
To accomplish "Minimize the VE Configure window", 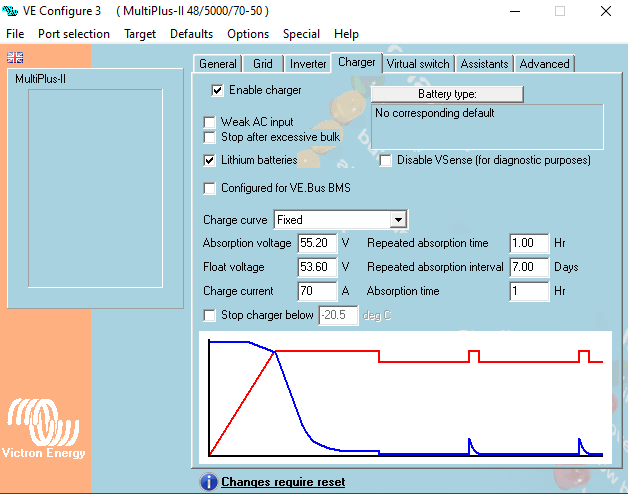I will (515, 11).
